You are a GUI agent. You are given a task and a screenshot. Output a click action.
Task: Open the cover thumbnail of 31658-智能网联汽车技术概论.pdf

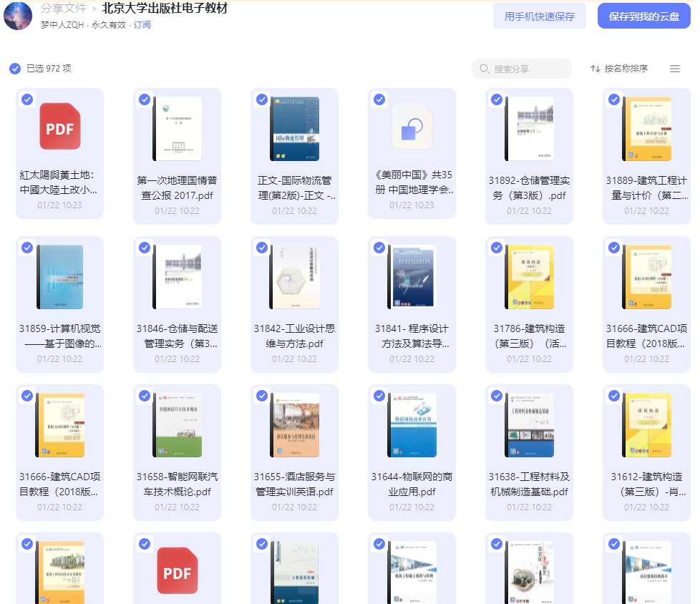pos(178,425)
